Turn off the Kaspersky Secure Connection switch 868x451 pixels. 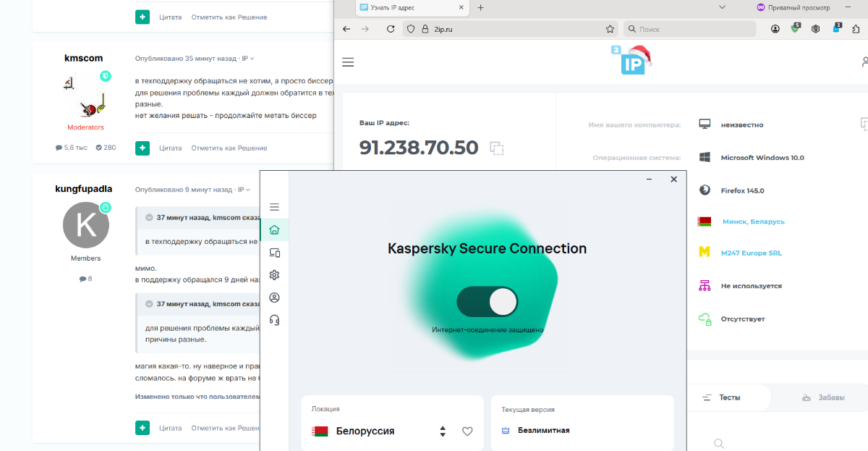click(x=487, y=302)
